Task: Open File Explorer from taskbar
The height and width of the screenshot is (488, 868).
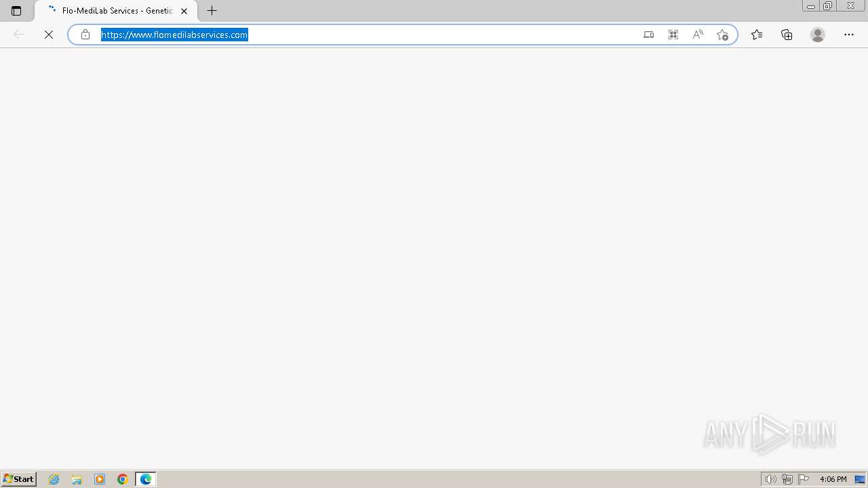Action: point(77,479)
